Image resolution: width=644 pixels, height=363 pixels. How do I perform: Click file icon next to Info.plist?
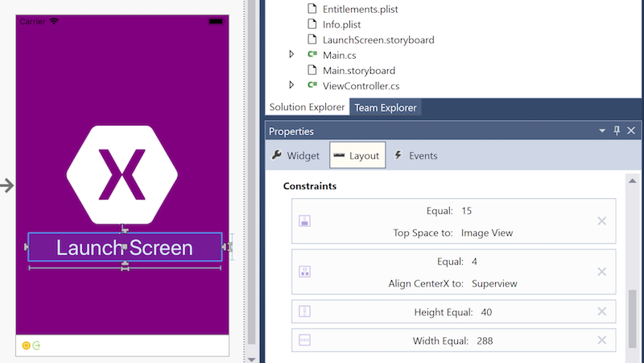click(x=312, y=24)
